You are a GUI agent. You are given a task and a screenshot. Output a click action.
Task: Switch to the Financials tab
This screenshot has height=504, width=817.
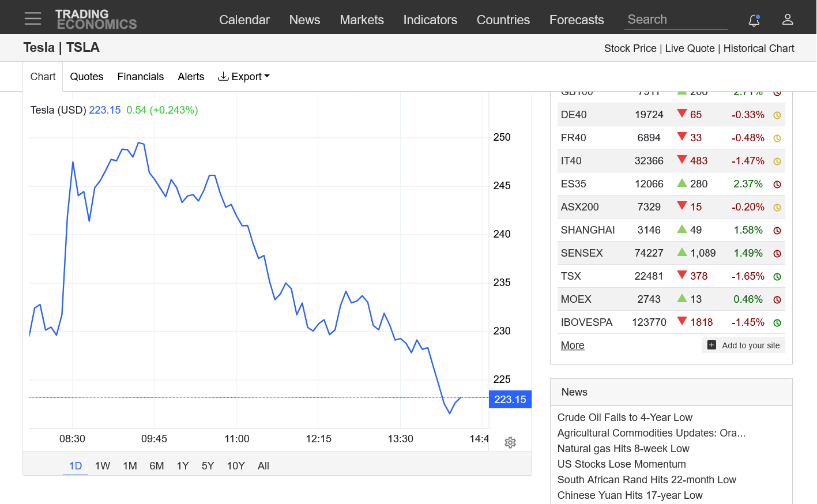click(141, 77)
